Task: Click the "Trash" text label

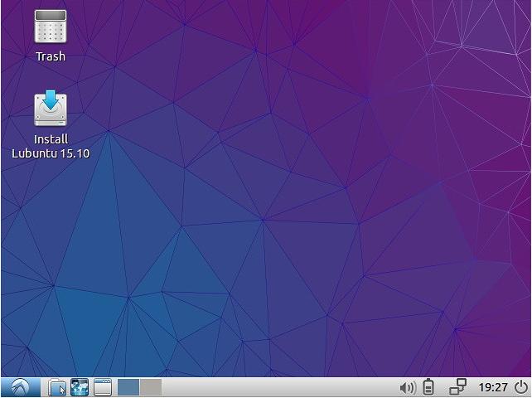Action: pos(51,56)
